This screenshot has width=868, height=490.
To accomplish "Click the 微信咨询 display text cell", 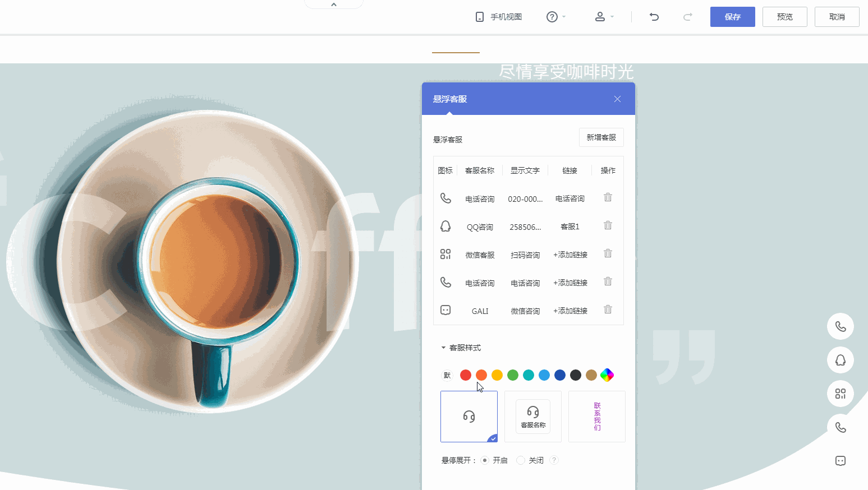I will coord(525,311).
